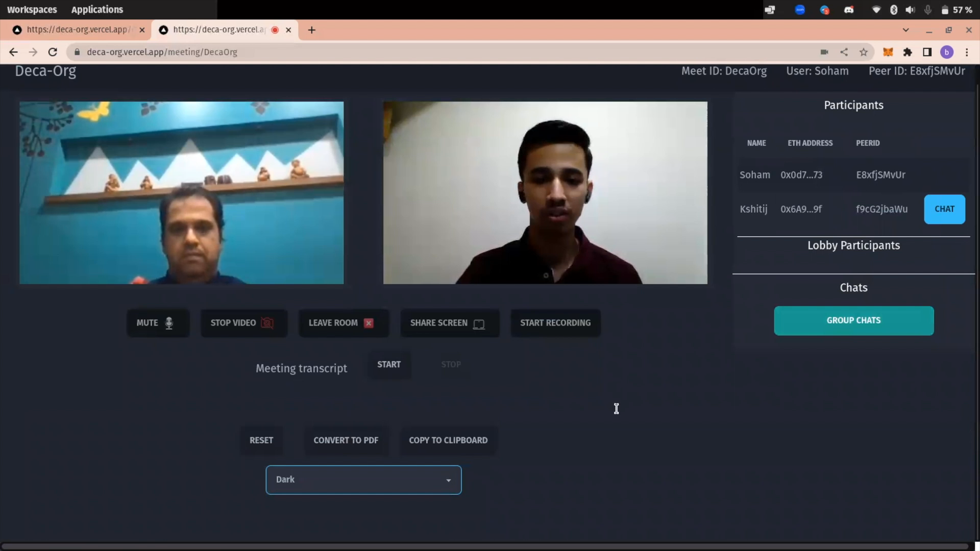Click the horizontal scrollbar at bottom

pyautogui.click(x=485, y=546)
